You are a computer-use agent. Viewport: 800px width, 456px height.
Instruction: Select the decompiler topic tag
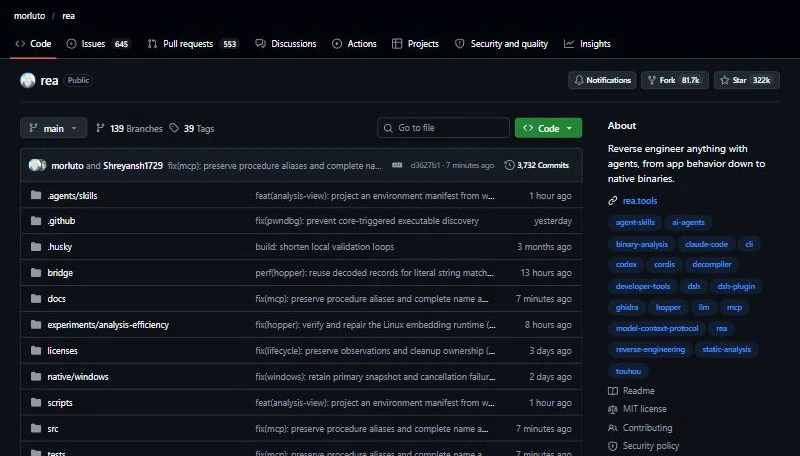pyautogui.click(x=711, y=264)
